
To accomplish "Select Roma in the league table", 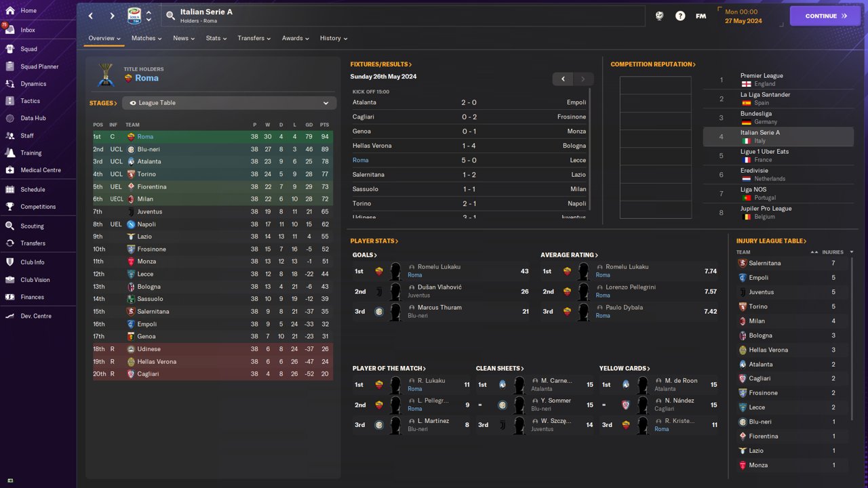I will [x=212, y=137].
